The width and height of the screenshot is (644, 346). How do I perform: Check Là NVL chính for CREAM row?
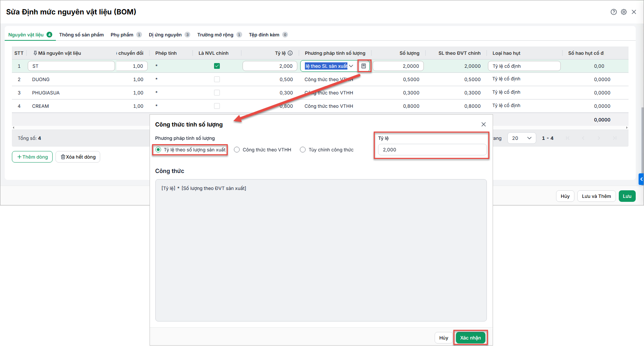(x=217, y=106)
